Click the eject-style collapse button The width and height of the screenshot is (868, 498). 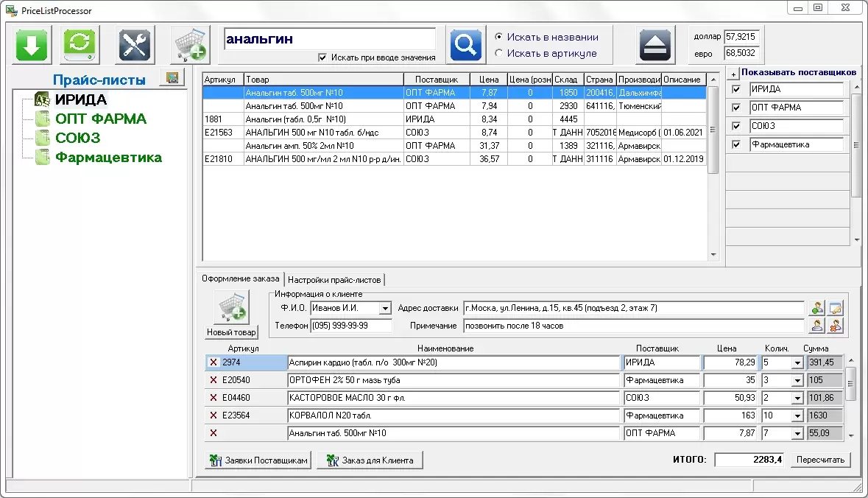[x=656, y=45]
